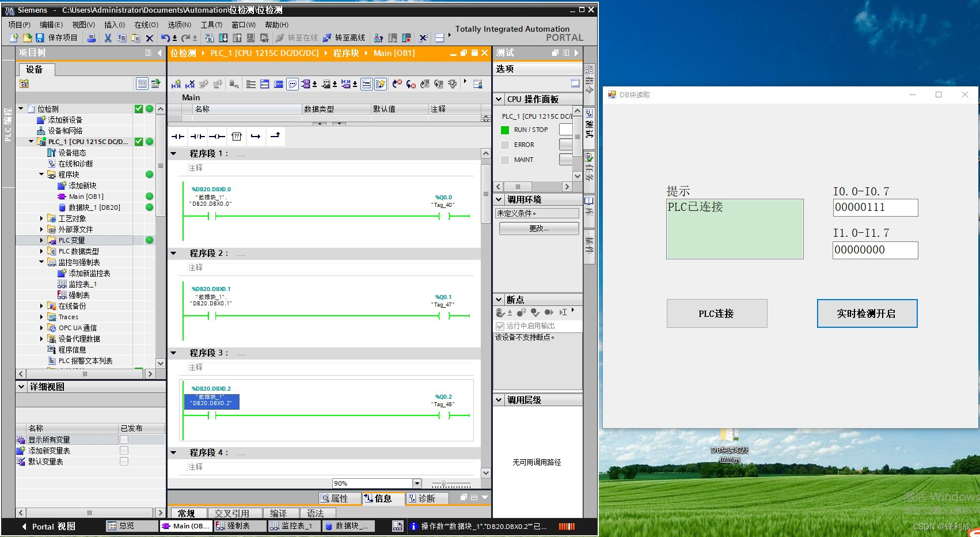Open the 90% zoom dropdown
Screen dimensions: 980x537
[417, 483]
